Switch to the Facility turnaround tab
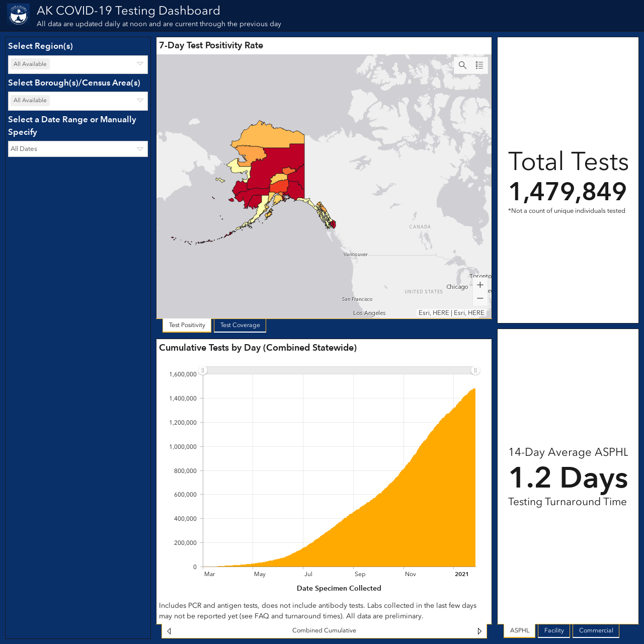Screen dimensions: 644x644 pyautogui.click(x=554, y=630)
